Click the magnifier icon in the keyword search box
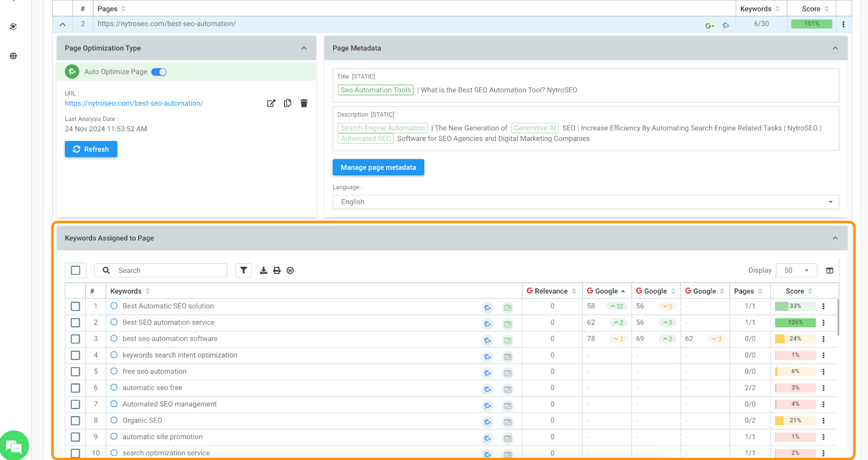The image size is (868, 460). [106, 270]
